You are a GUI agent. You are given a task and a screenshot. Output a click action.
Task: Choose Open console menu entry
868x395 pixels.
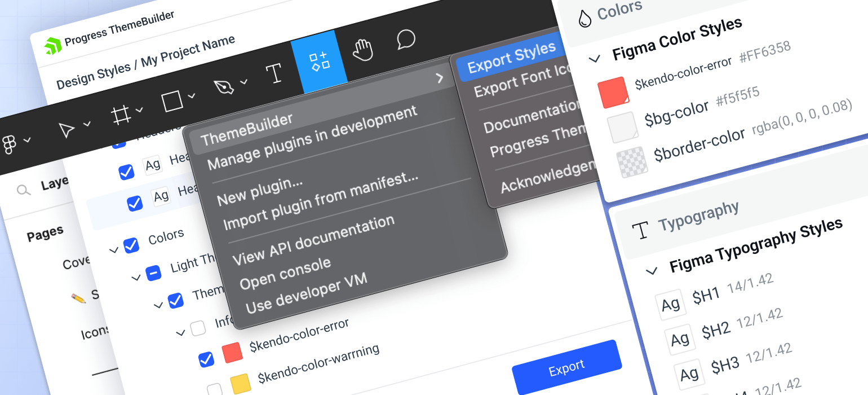(285, 273)
